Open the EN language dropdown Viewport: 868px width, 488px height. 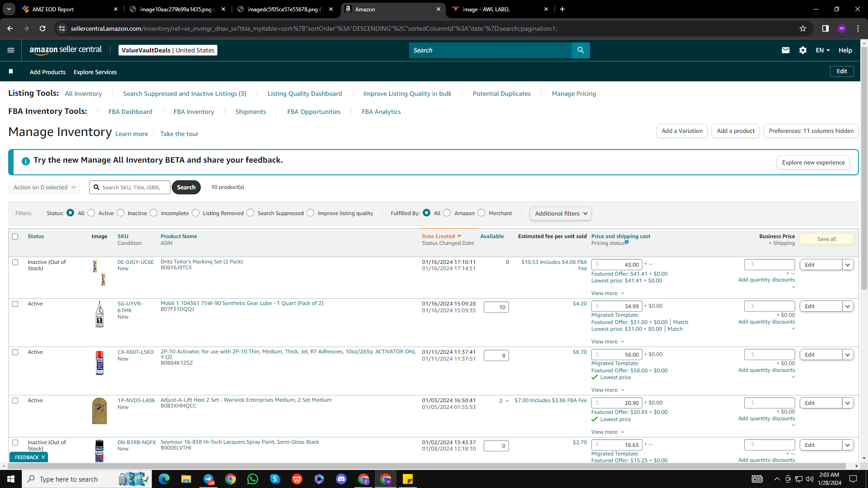tap(823, 50)
